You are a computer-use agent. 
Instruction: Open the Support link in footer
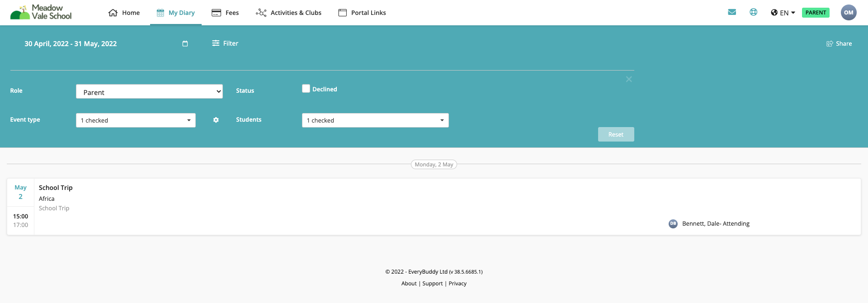(433, 284)
